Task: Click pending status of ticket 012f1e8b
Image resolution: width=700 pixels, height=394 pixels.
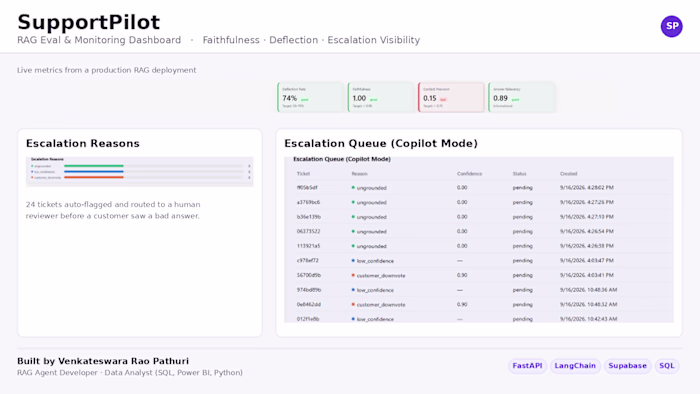Action: click(x=522, y=319)
